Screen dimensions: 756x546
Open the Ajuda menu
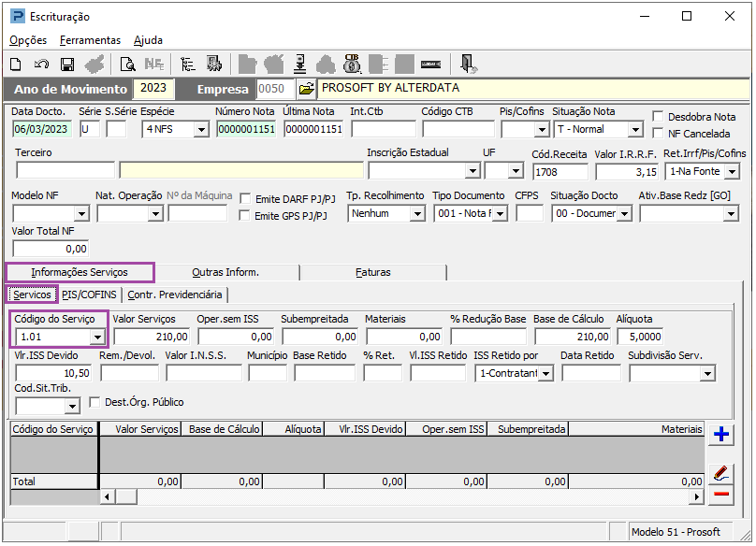[148, 40]
